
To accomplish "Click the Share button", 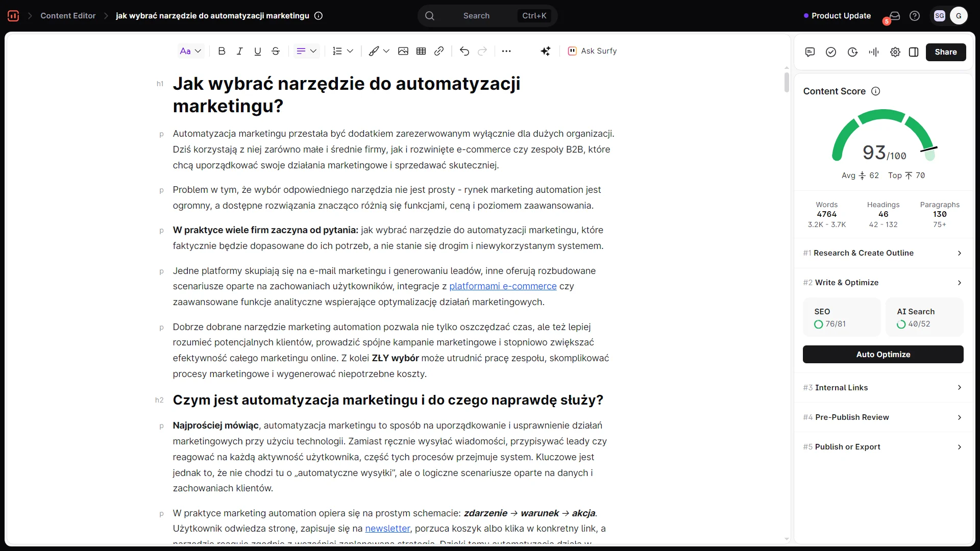I will click(946, 52).
